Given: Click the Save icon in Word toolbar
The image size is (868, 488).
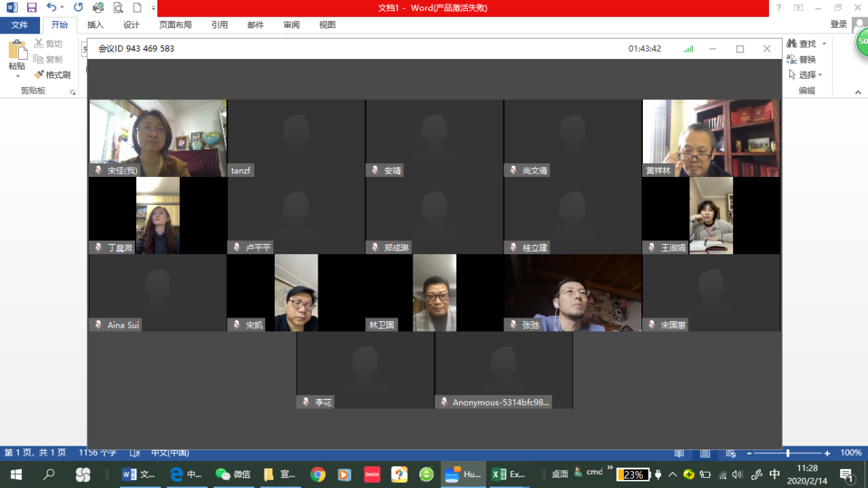Looking at the screenshot, I should pyautogui.click(x=31, y=7).
